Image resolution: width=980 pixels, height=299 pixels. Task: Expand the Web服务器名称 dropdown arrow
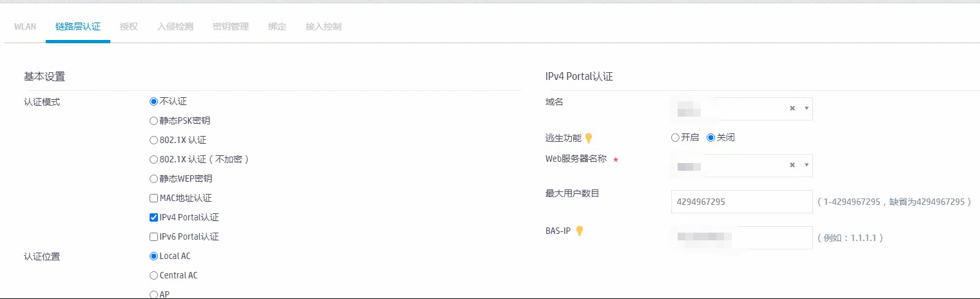[807, 166]
